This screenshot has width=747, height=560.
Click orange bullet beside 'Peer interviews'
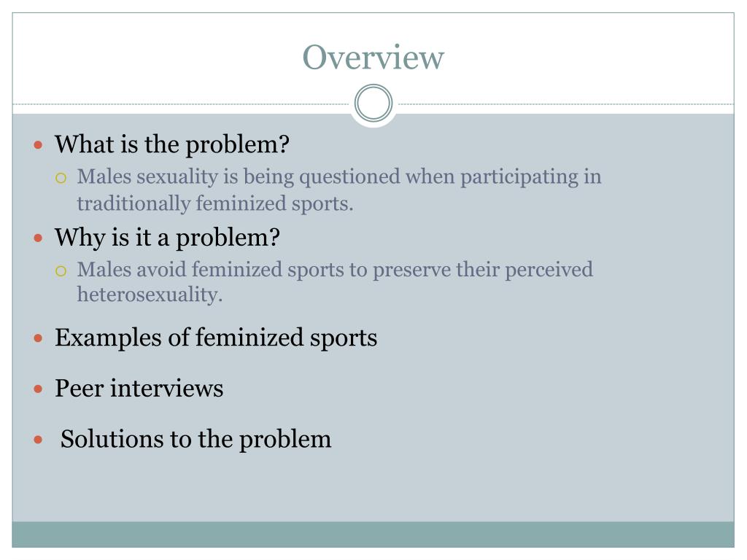(39, 389)
